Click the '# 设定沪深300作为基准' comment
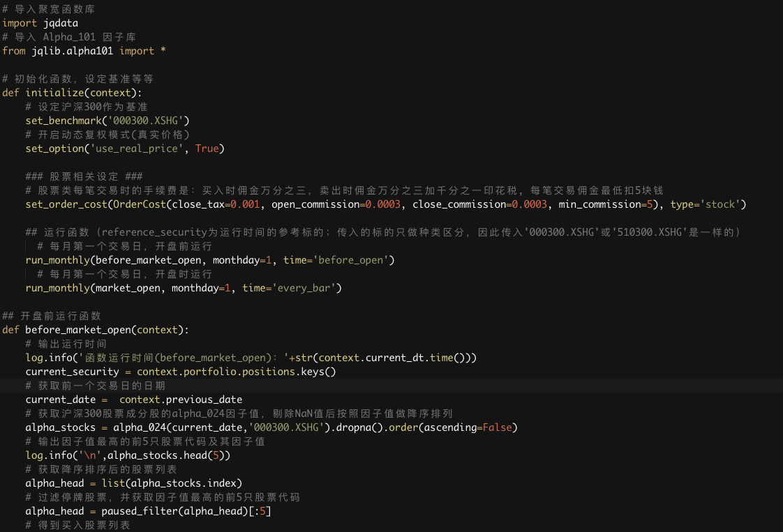The height and width of the screenshot is (532, 783). (87, 107)
